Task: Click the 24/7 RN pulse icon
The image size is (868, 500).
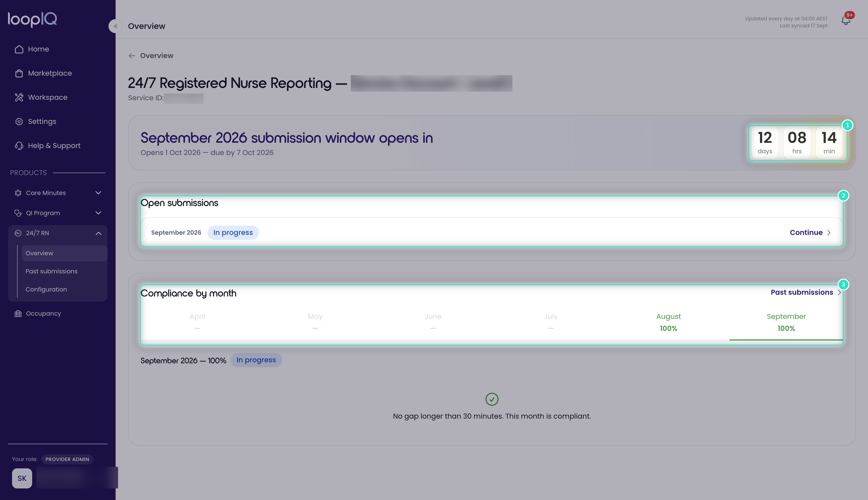Action: pos(18,233)
